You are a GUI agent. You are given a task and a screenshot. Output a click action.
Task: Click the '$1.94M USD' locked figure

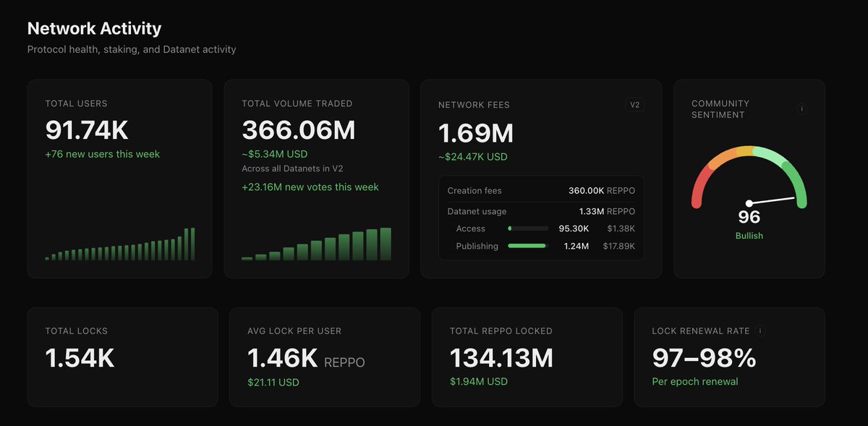click(x=479, y=381)
